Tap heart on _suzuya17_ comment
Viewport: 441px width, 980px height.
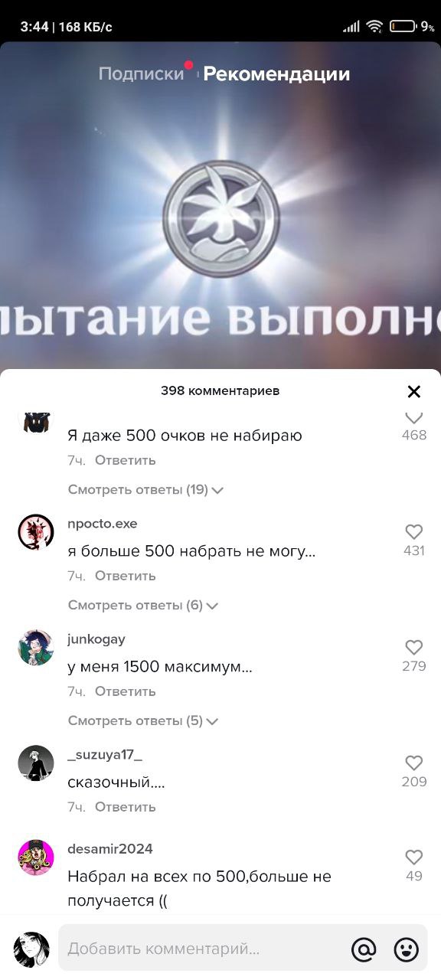click(x=414, y=763)
